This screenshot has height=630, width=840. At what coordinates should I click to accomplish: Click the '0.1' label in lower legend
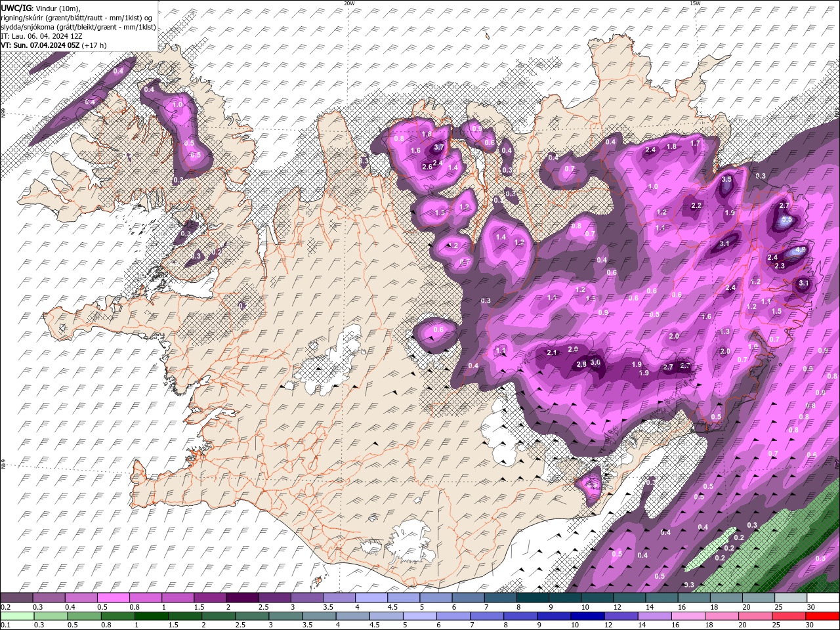[x=6, y=625]
